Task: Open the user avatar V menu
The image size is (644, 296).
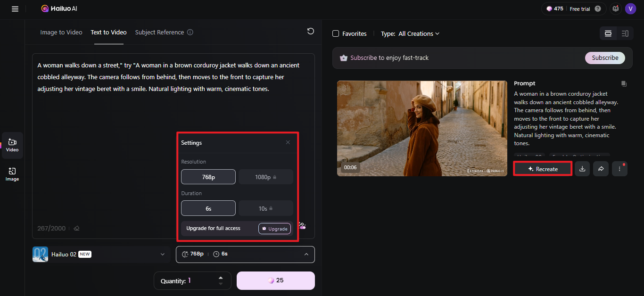Action: (x=630, y=8)
